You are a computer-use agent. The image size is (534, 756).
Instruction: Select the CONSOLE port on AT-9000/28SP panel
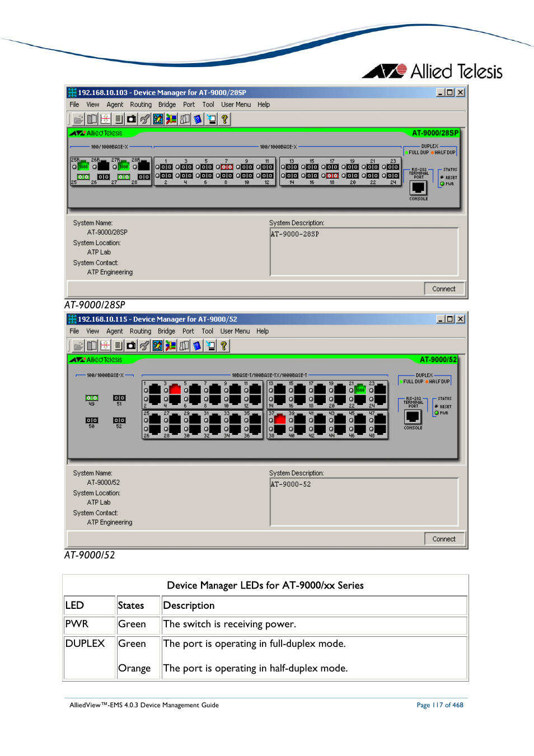418,188
